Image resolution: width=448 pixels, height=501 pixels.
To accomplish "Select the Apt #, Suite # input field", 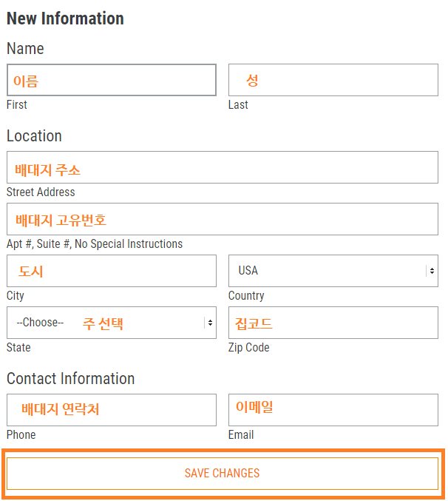I will (x=223, y=219).
